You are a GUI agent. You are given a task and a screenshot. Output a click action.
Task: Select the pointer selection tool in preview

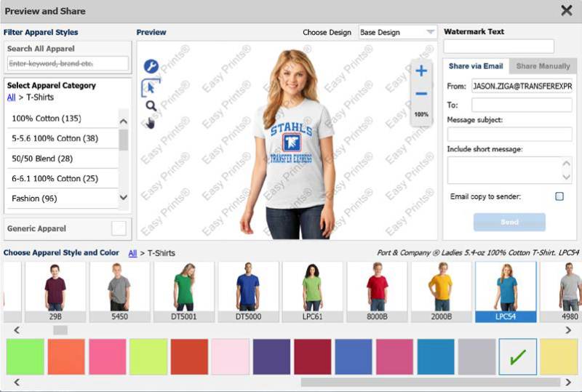pyautogui.click(x=151, y=87)
